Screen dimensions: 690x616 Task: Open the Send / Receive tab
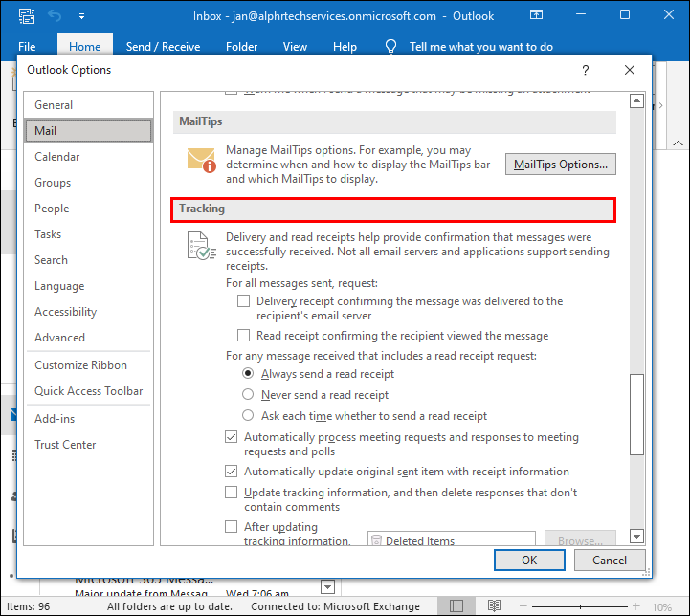point(163,47)
